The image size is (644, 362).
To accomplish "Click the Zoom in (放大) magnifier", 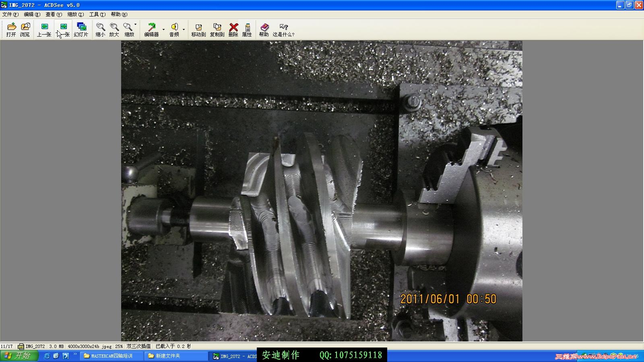I will 114,29.
